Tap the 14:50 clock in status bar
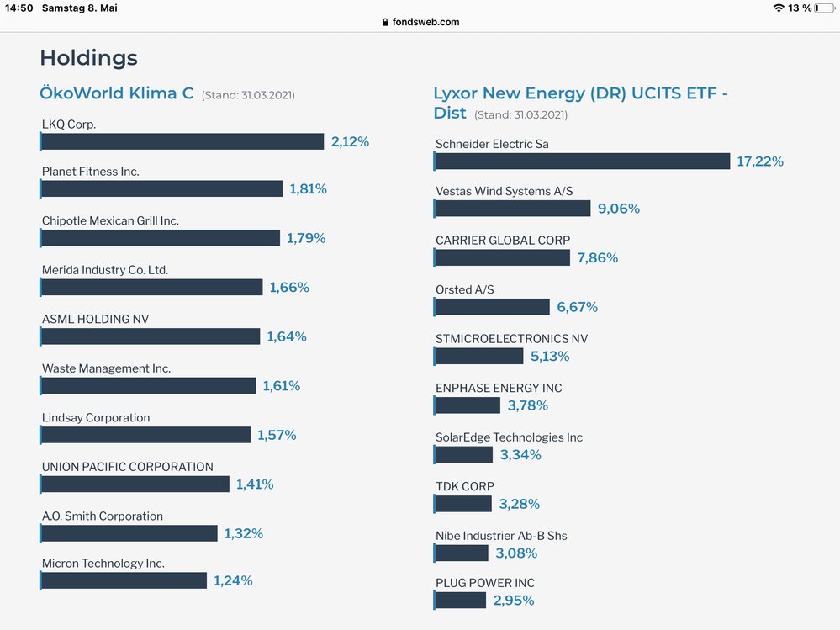Image resolution: width=840 pixels, height=630 pixels. click(x=19, y=8)
